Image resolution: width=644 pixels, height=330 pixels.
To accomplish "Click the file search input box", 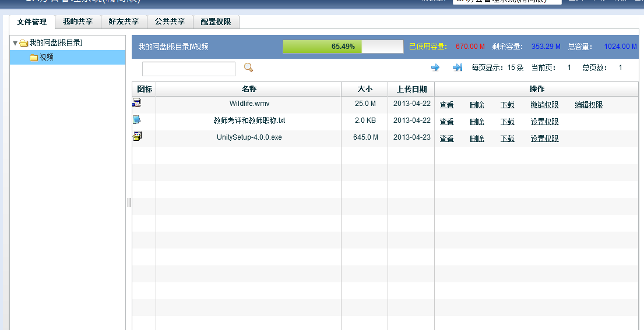I will (188, 69).
